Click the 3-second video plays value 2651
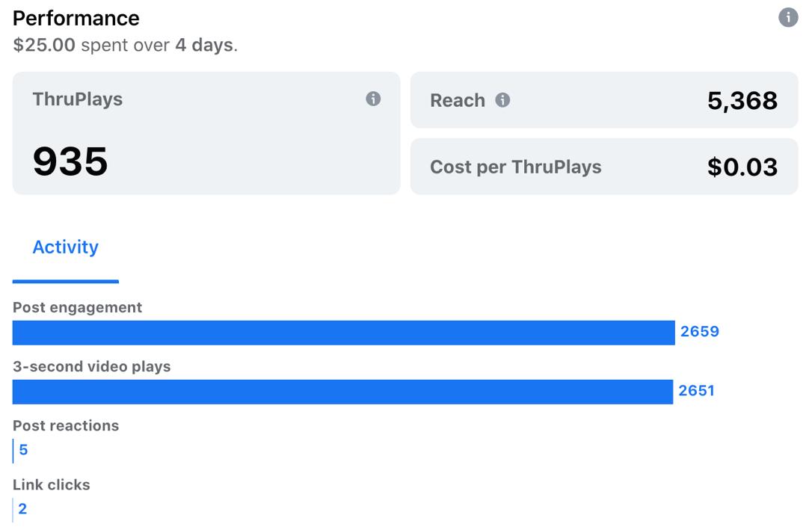The width and height of the screenshot is (812, 530). point(697,390)
